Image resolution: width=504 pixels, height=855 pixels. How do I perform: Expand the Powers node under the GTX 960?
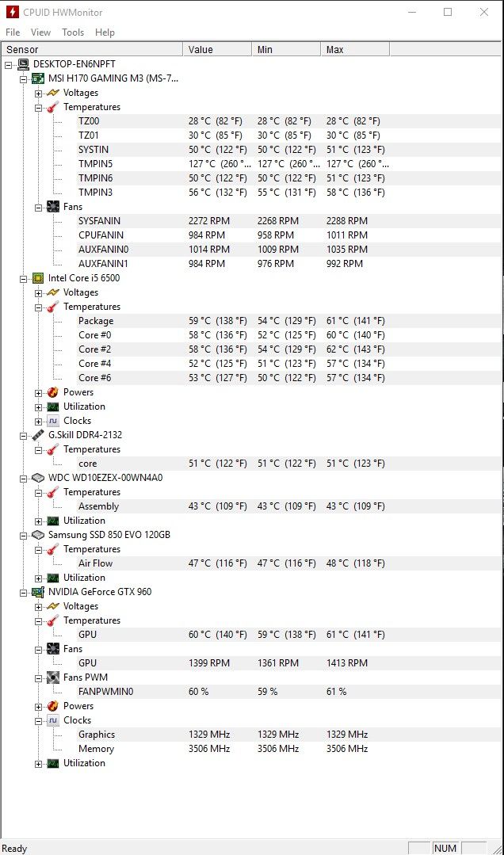(x=37, y=705)
